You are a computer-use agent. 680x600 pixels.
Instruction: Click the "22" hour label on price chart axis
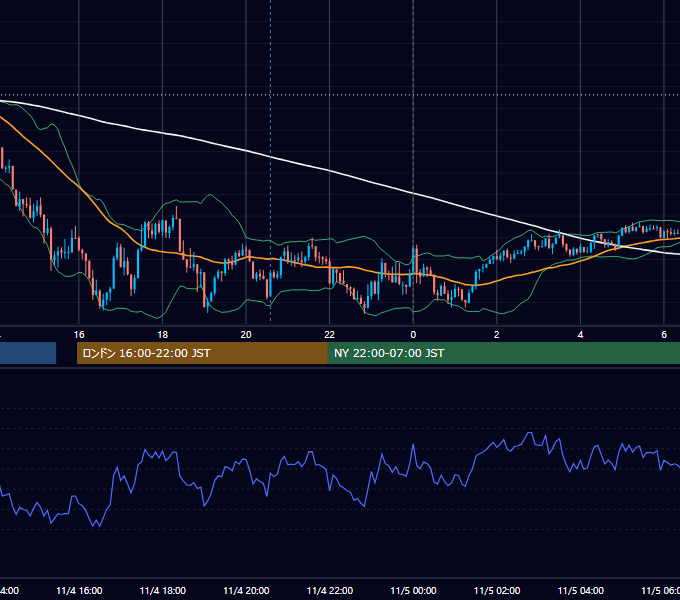[330, 335]
